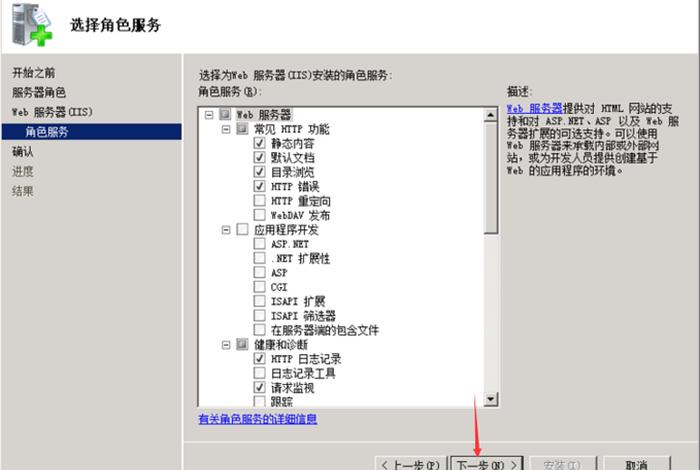
Task: Toggle the 目录浏览 checkbox
Action: click(259, 171)
